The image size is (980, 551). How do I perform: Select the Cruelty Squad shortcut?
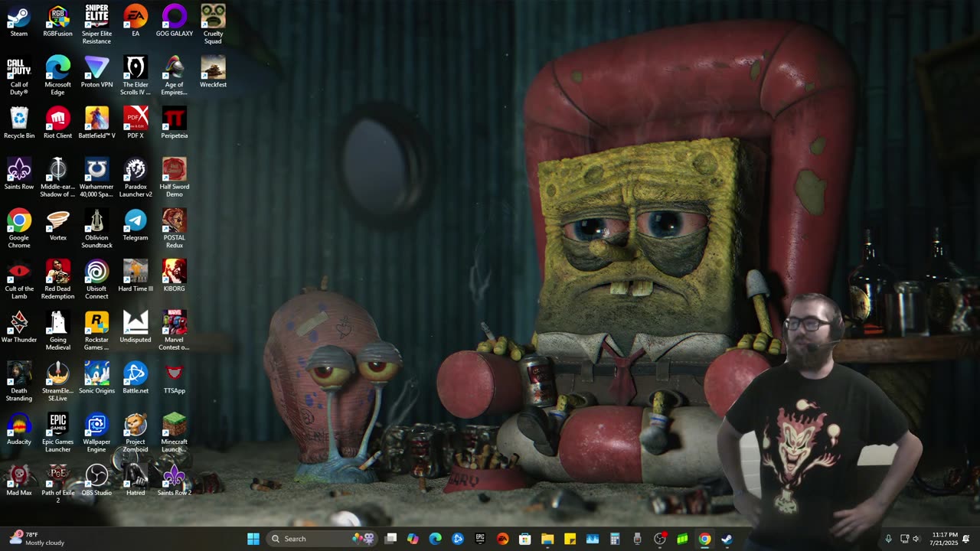pyautogui.click(x=214, y=24)
